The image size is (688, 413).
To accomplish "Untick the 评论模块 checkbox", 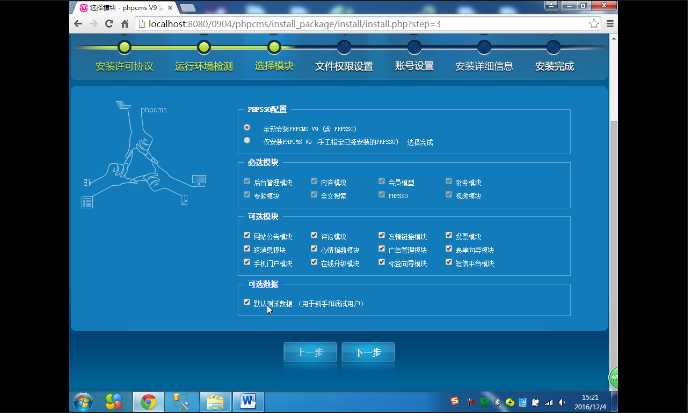I will click(x=314, y=235).
